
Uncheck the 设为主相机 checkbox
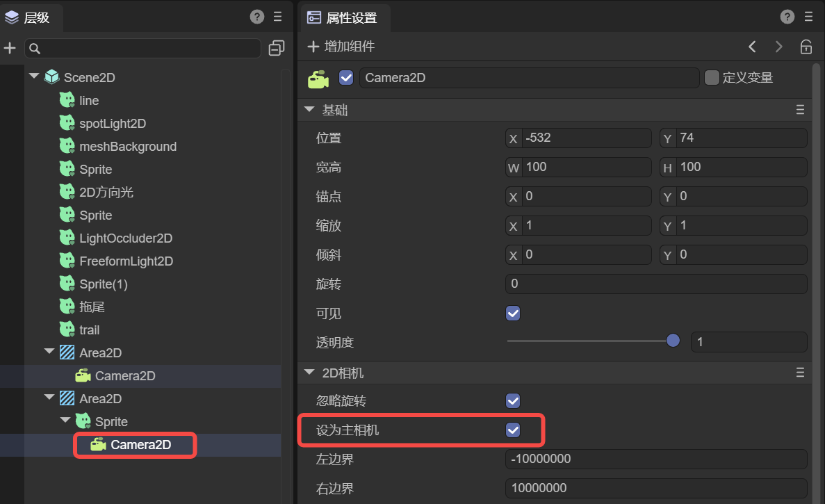click(513, 430)
